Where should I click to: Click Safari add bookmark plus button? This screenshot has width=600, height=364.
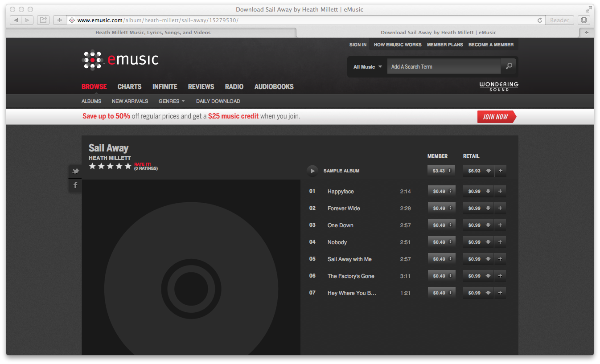pyautogui.click(x=60, y=20)
